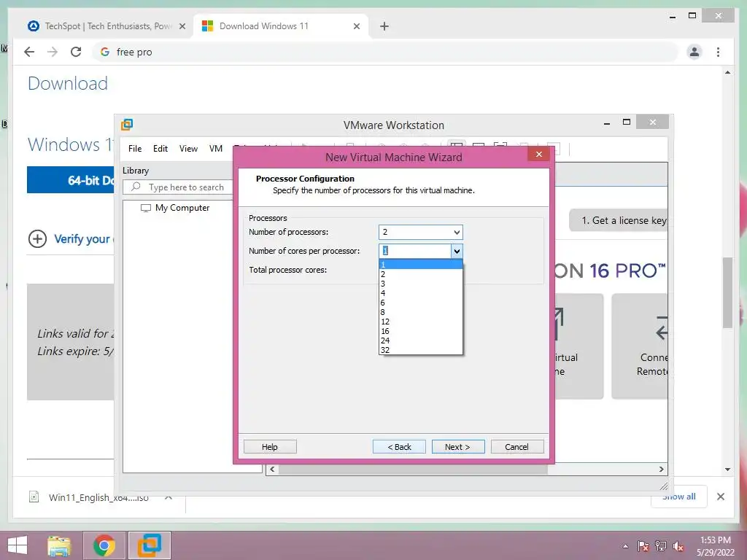Click the Back button in the wizard
Image resolution: width=747 pixels, height=560 pixels.
pyautogui.click(x=399, y=447)
